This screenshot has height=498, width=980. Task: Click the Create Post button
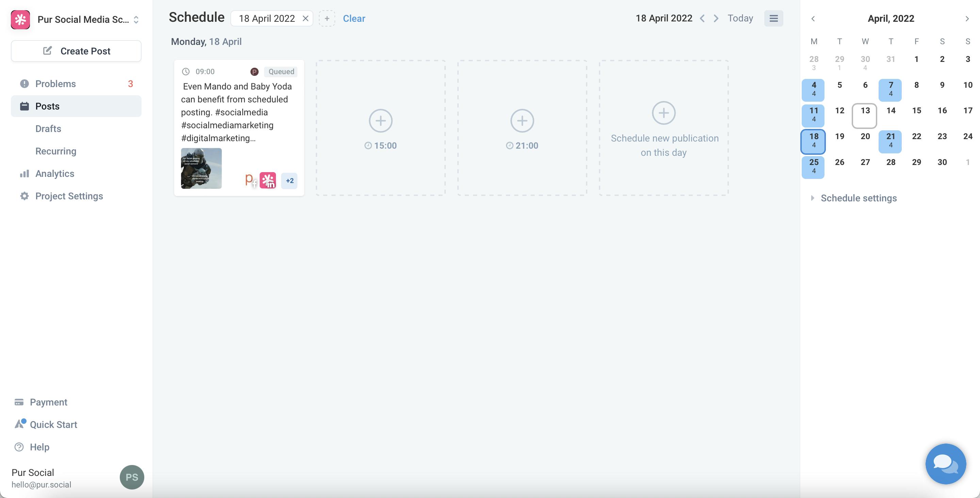[76, 51]
